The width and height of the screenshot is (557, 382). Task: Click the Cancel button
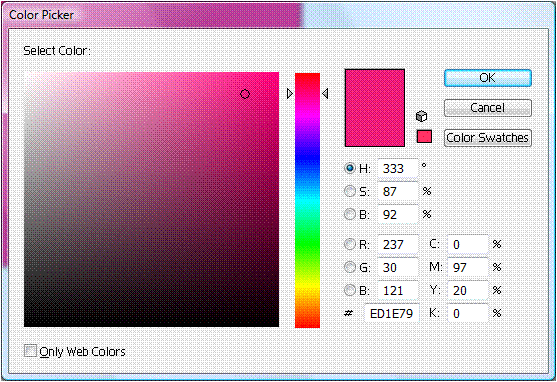click(488, 108)
